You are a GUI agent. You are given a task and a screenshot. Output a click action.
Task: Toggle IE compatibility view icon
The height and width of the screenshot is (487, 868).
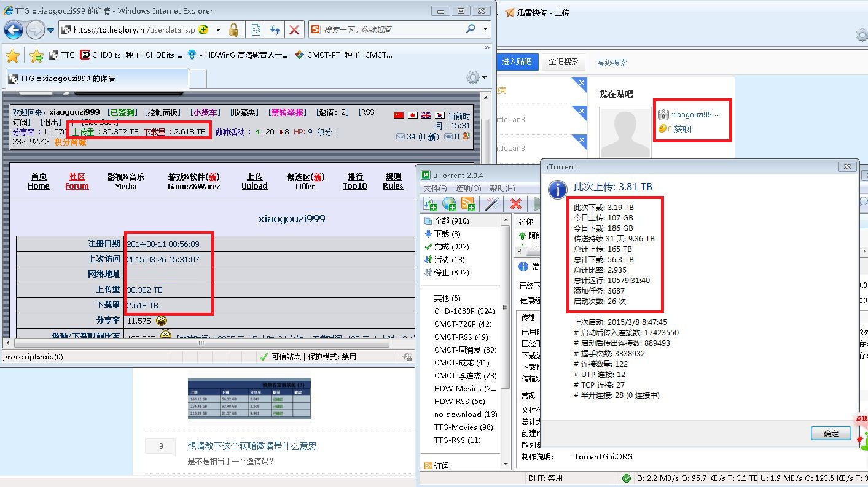click(x=256, y=29)
